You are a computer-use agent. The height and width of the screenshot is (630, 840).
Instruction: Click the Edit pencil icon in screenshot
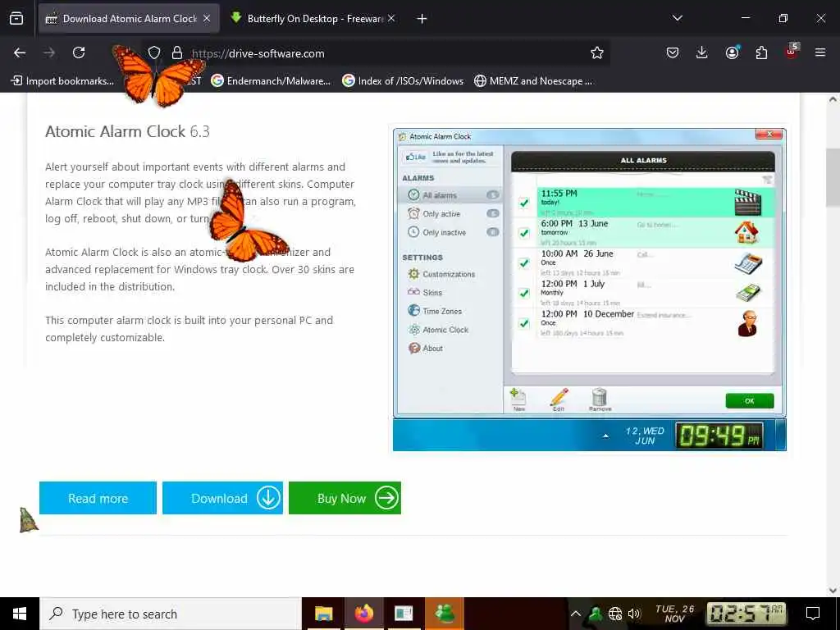[x=559, y=399]
